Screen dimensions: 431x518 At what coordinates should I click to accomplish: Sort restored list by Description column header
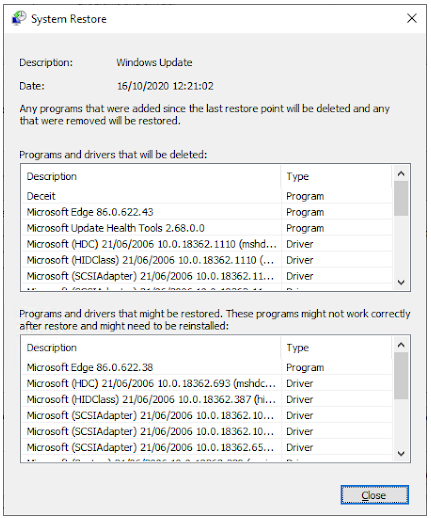151,347
